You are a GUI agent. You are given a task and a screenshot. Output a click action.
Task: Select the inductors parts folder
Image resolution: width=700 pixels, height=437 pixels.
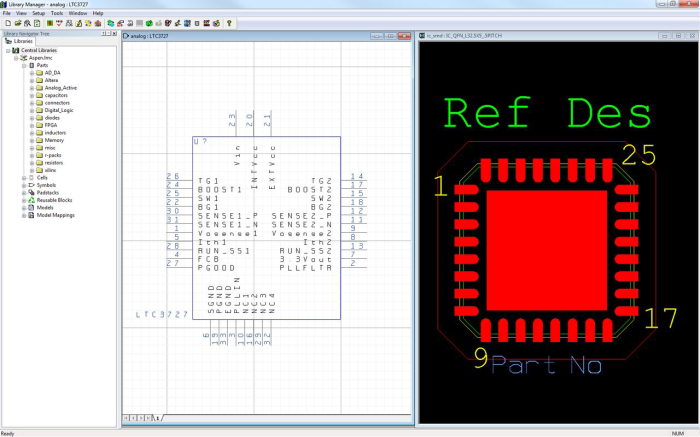pyautogui.click(x=55, y=133)
